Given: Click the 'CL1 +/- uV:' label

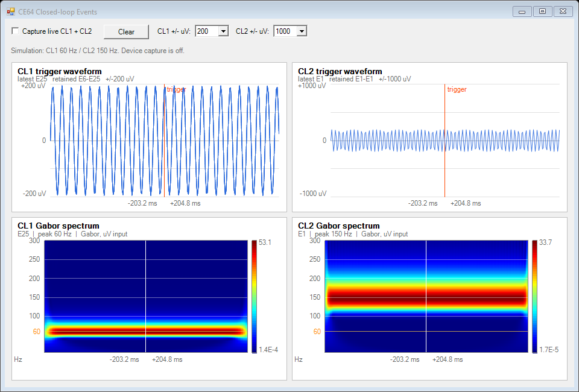Looking at the screenshot, I should 174,31.
